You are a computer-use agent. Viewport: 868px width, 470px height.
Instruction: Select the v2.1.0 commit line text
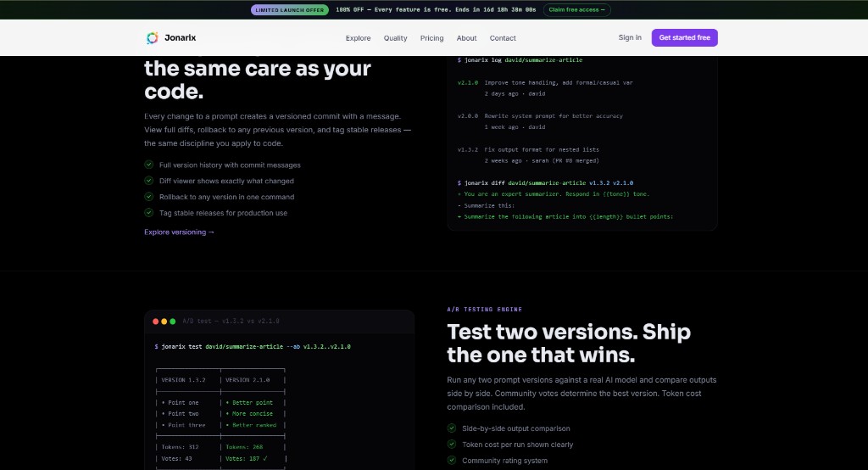click(x=545, y=82)
